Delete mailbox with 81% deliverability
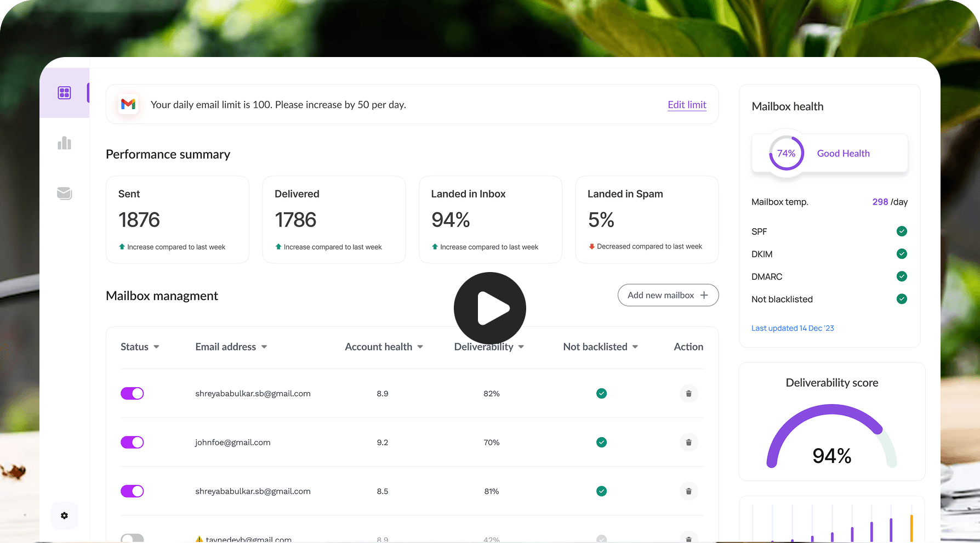Viewport: 980px width, 543px height. click(x=689, y=491)
